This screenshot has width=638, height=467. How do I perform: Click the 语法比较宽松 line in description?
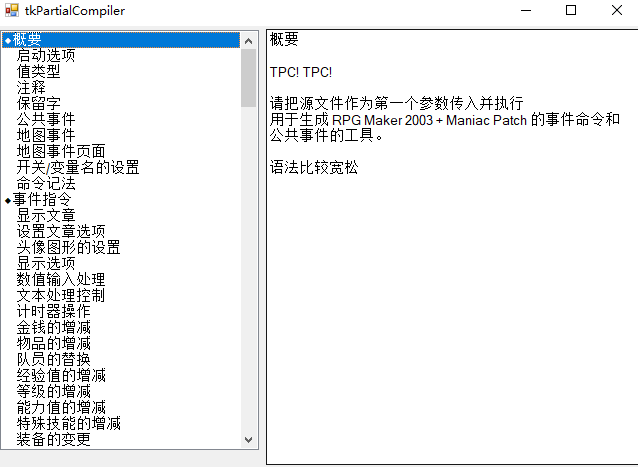tap(314, 167)
